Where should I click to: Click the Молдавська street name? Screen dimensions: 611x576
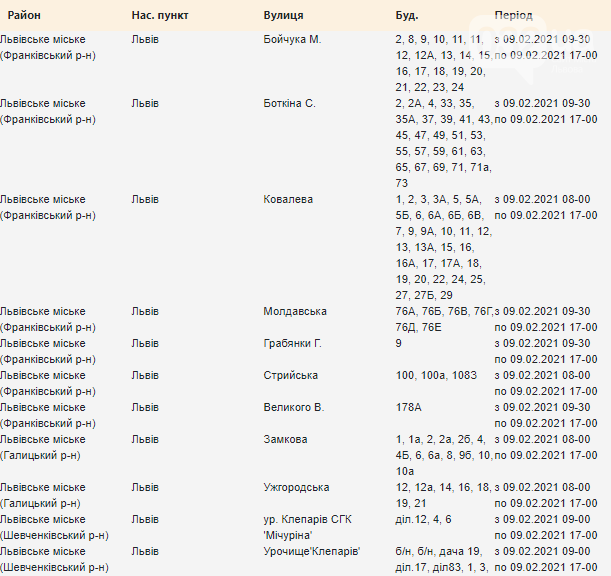(x=295, y=311)
